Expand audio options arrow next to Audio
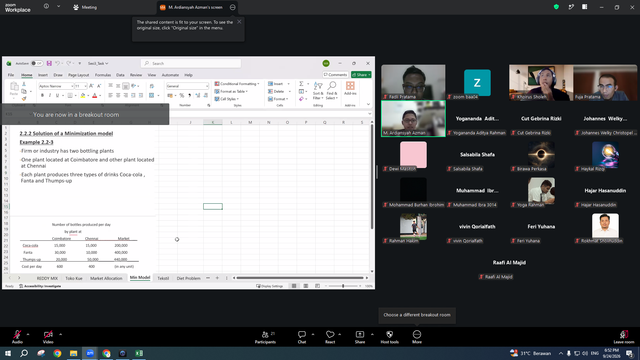Image resolution: width=640 pixels, height=360 pixels. pos(28,334)
